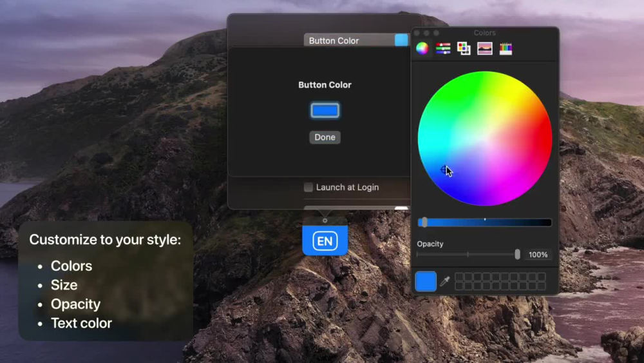Click the Button Color heading text
Screen dimensions: 644x363
click(x=325, y=84)
